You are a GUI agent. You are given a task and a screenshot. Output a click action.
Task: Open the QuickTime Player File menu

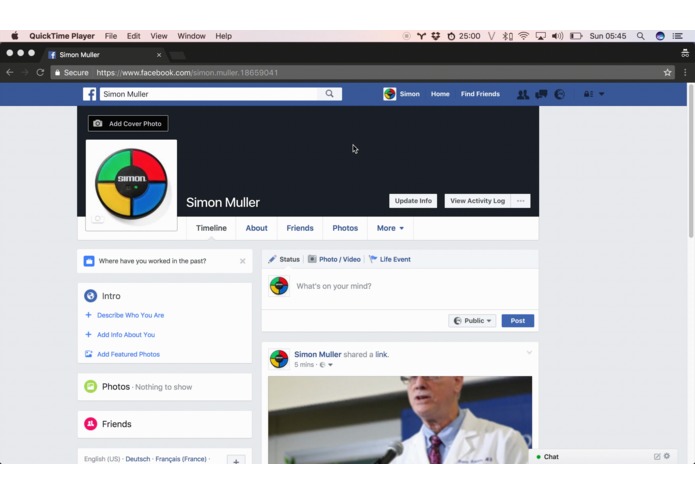coord(111,36)
